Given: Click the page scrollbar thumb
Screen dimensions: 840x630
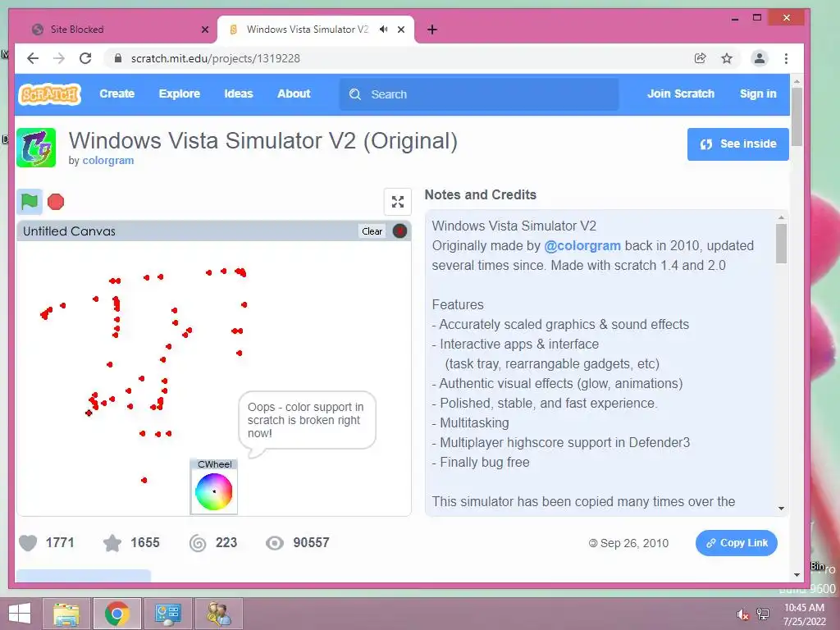Looking at the screenshot, I should [797, 116].
